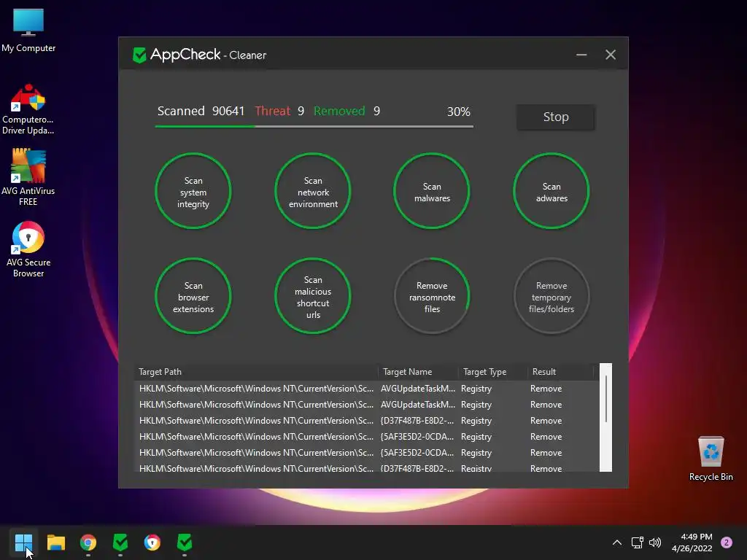Screen dimensions: 747x560
Task: Open File Explorer from the taskbar
Action: tap(55, 542)
